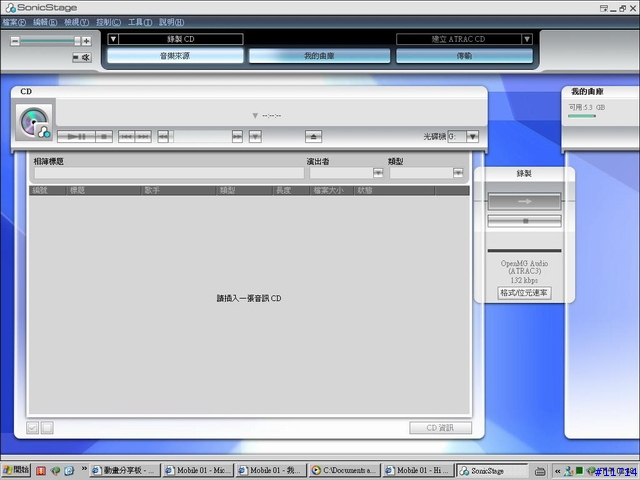This screenshot has height=480, width=640.
Task: Click the SonicStage taskbar button
Action: (x=492, y=470)
